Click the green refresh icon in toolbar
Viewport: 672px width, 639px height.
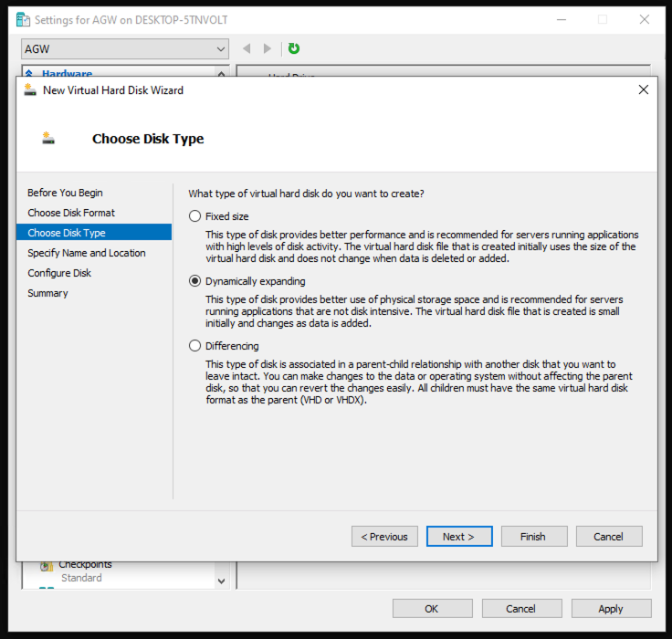pos(294,48)
